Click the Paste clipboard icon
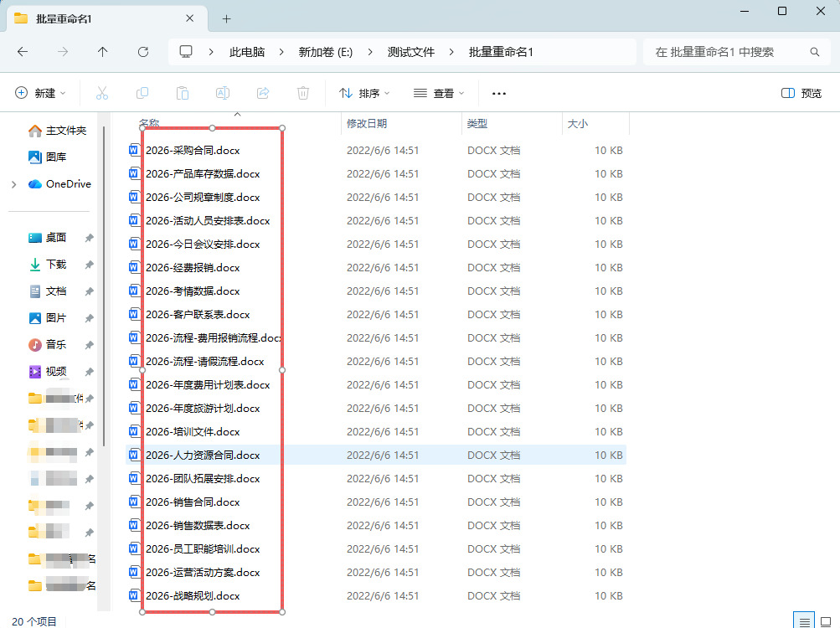 tap(182, 93)
